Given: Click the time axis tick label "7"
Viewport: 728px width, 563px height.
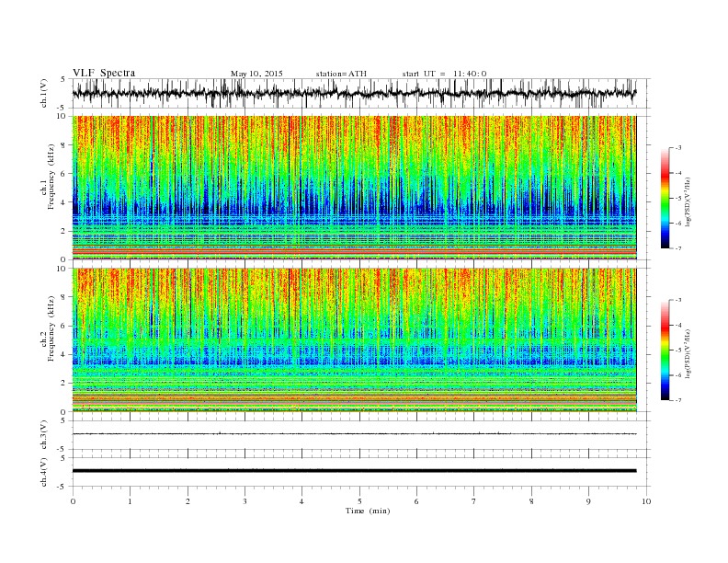Looking at the screenshot, I should tap(474, 501).
